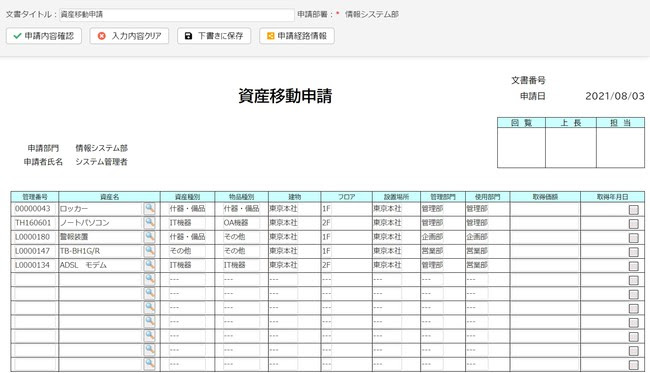
Task: Click the 管理番号 column header
Action: pyautogui.click(x=35, y=197)
